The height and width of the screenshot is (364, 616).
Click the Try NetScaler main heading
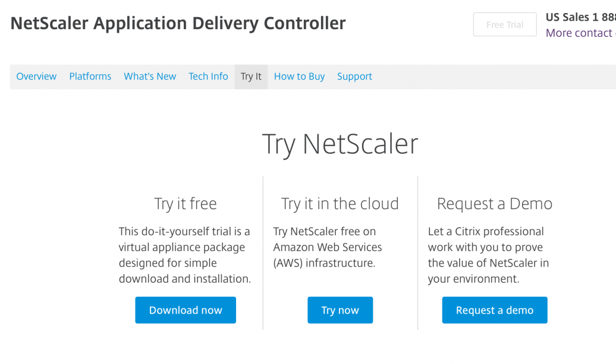(340, 144)
